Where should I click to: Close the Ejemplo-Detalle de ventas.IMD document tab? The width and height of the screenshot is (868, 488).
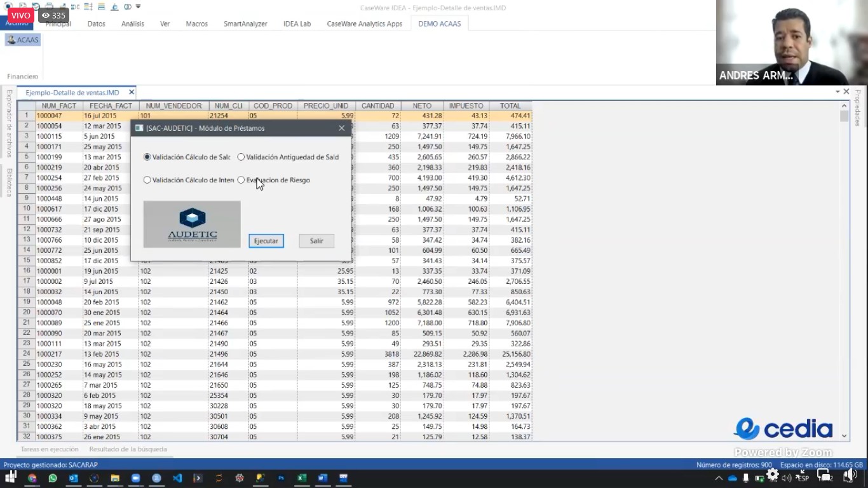(132, 92)
